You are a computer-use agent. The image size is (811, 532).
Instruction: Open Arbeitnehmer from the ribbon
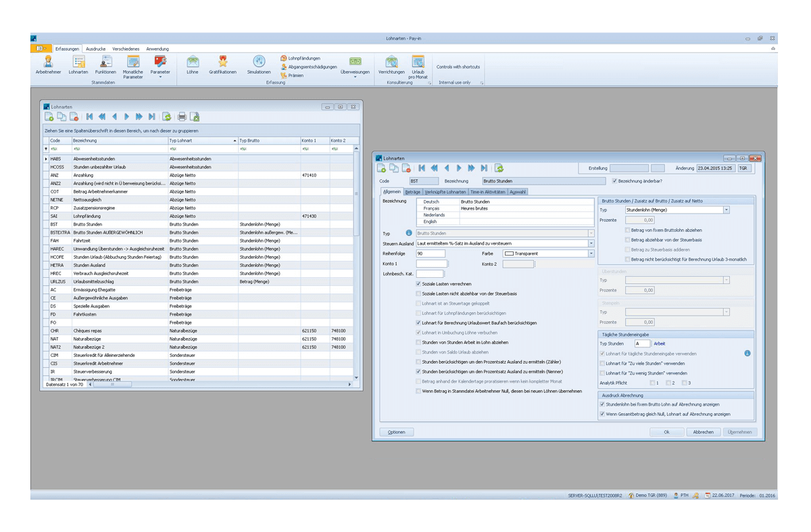48,65
